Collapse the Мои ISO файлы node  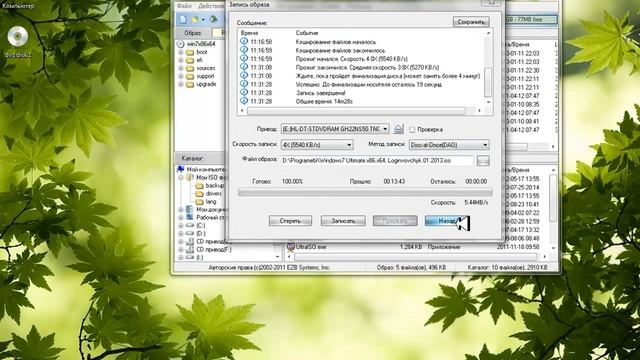click(181, 178)
